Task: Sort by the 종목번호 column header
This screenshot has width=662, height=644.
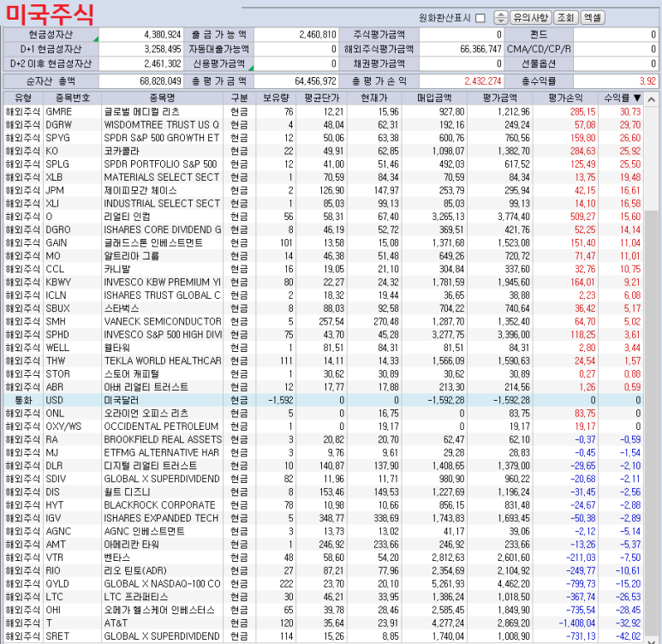Action: [72, 98]
